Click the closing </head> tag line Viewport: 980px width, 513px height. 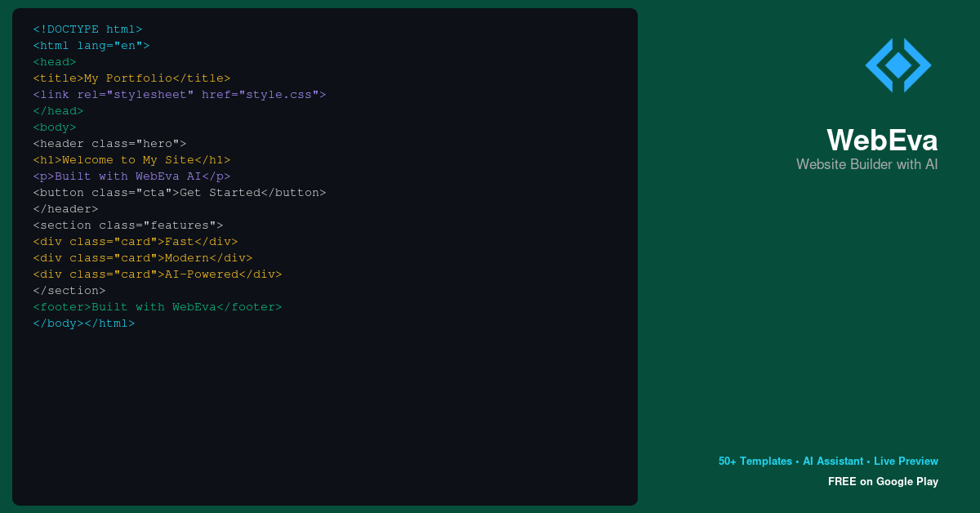click(58, 111)
